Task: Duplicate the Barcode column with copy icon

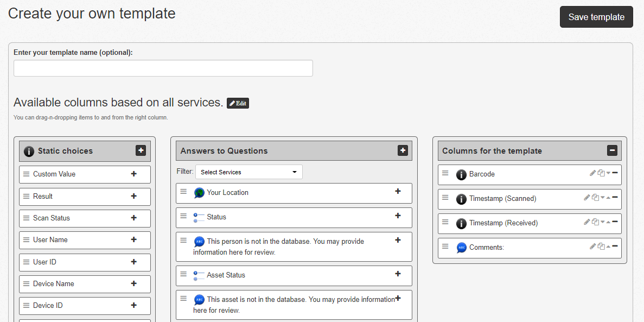Action: coord(601,173)
